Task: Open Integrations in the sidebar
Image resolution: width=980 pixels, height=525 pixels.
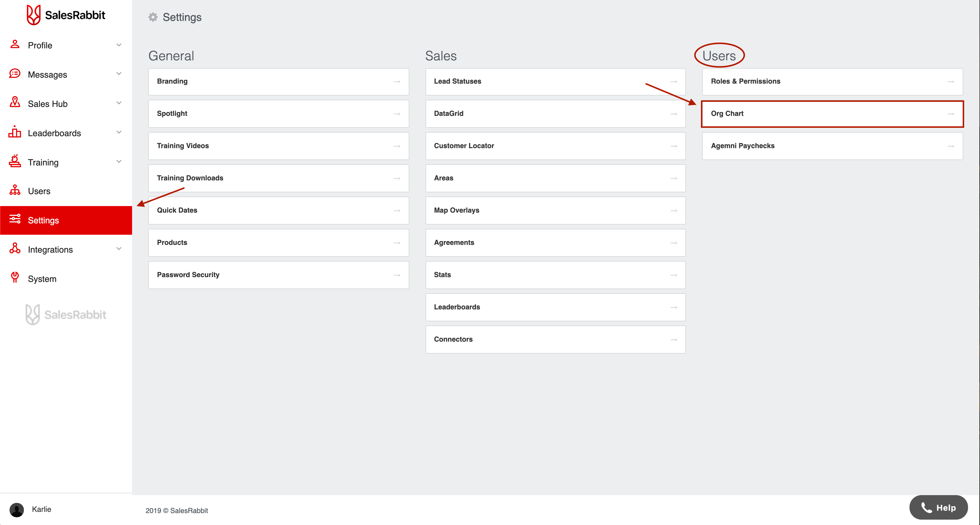Action: click(x=66, y=249)
